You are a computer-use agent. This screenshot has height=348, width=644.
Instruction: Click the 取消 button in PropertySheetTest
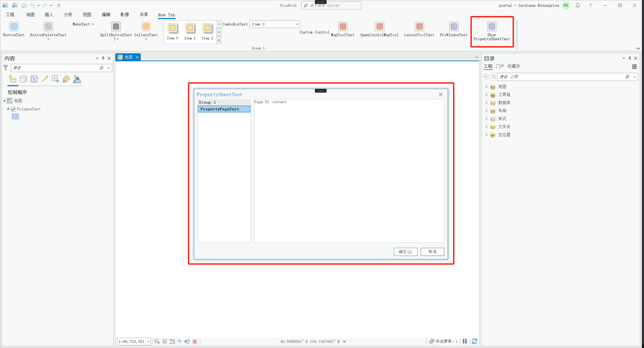tap(432, 252)
